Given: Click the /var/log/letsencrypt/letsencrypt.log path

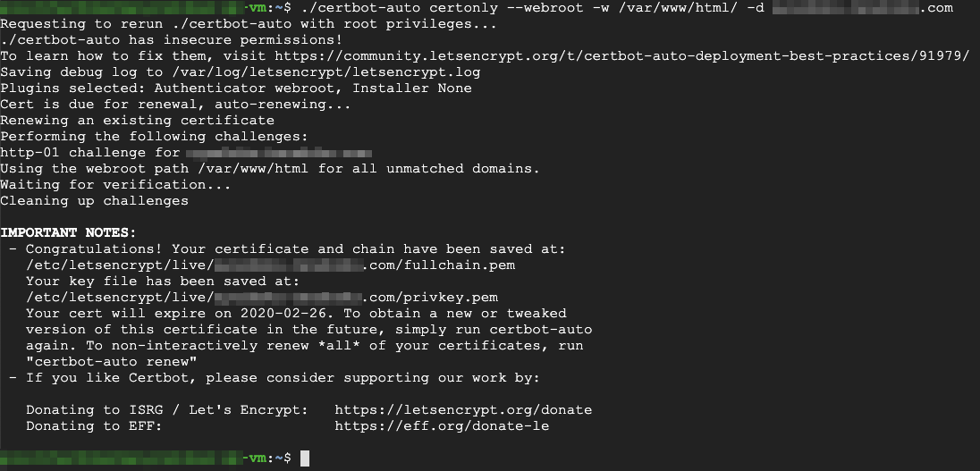Looking at the screenshot, I should (326, 71).
